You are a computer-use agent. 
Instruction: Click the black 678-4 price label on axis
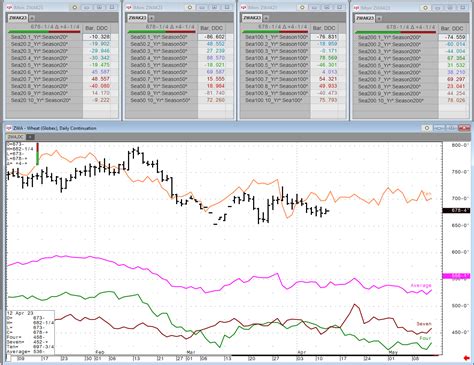(x=456, y=210)
